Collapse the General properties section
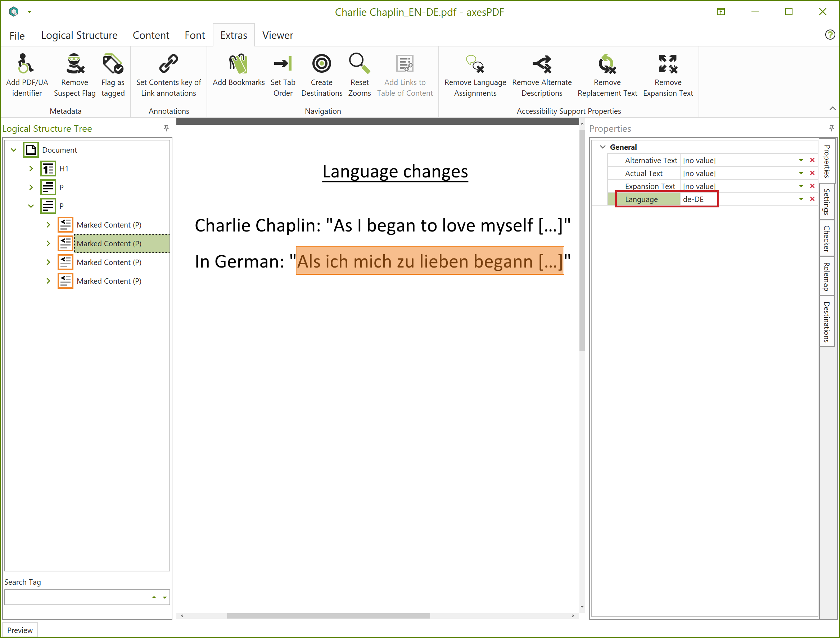The height and width of the screenshot is (638, 840). point(603,147)
